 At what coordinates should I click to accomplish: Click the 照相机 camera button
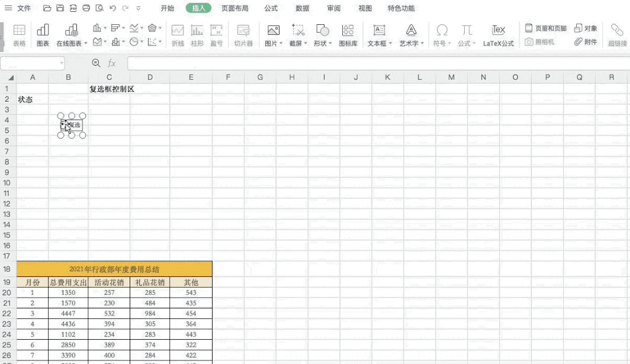[x=539, y=42]
